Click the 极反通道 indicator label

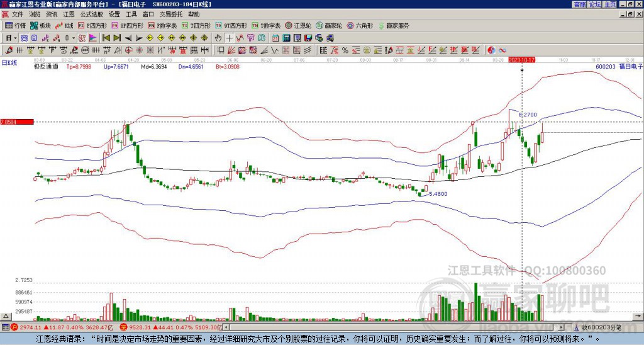click(x=45, y=66)
